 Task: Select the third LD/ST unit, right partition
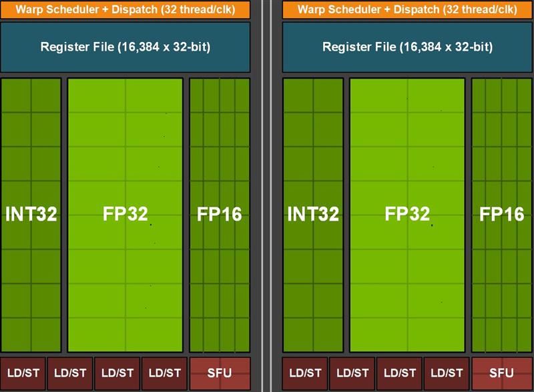399,373
